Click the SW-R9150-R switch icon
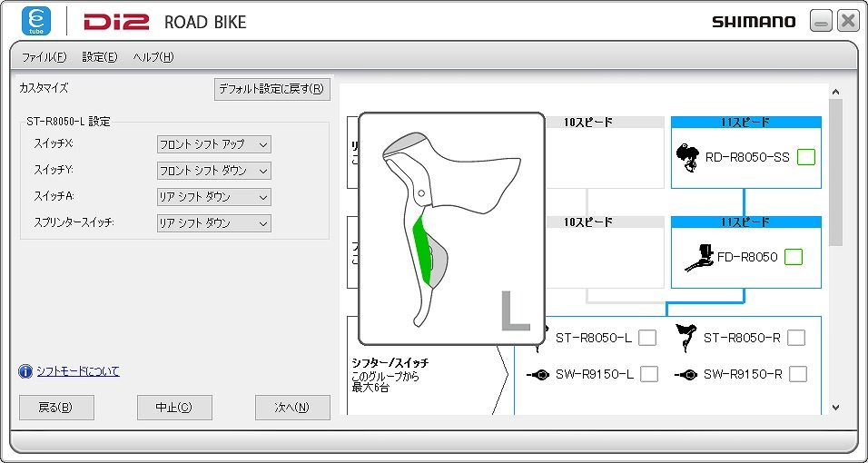This screenshot has width=868, height=463. click(686, 375)
